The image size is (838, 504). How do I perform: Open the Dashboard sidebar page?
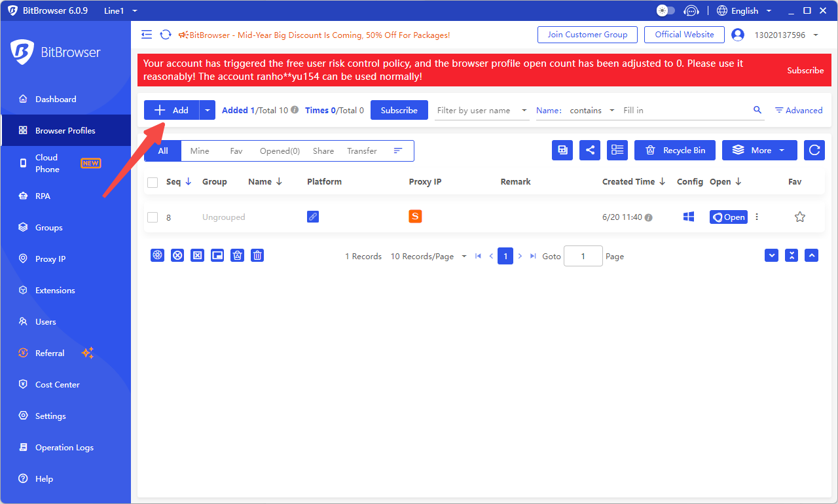[x=65, y=99]
